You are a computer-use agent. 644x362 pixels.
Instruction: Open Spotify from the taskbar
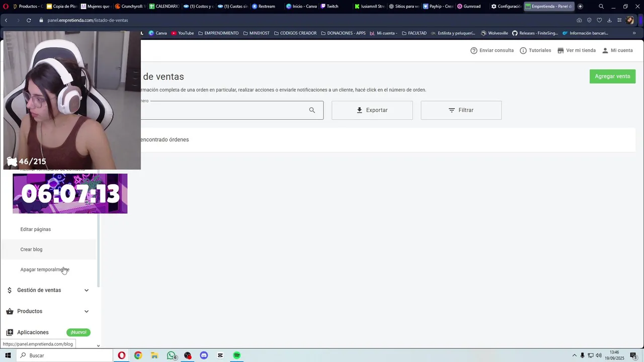[x=236, y=355]
